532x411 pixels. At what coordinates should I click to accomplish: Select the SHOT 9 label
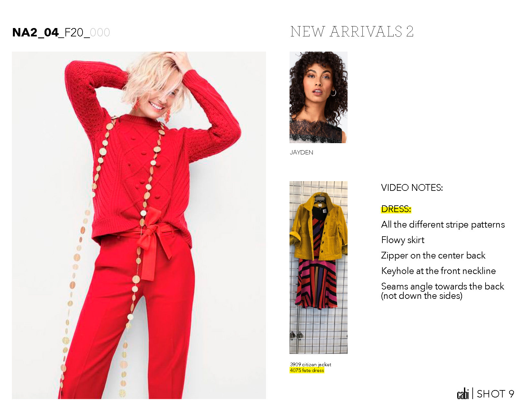pos(495,394)
